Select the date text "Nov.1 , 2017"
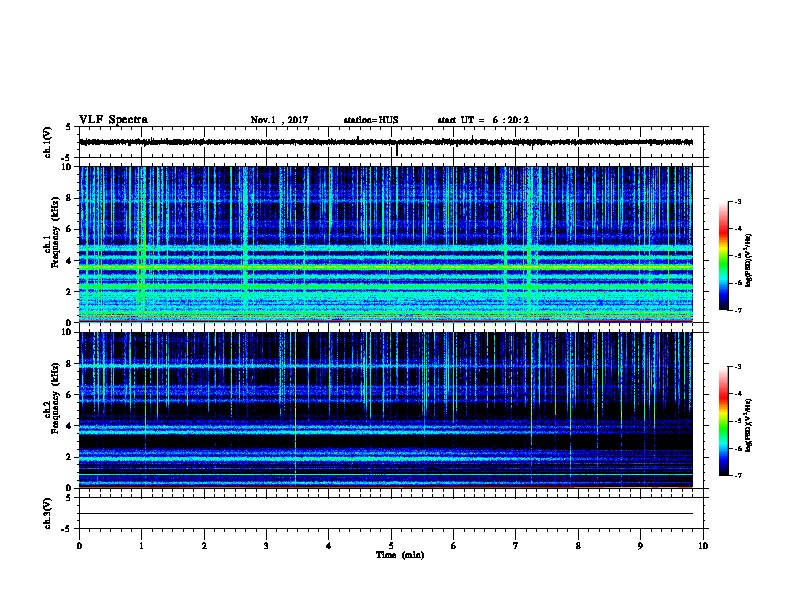Image resolution: width=792 pixels, height=612 pixels. [279, 120]
